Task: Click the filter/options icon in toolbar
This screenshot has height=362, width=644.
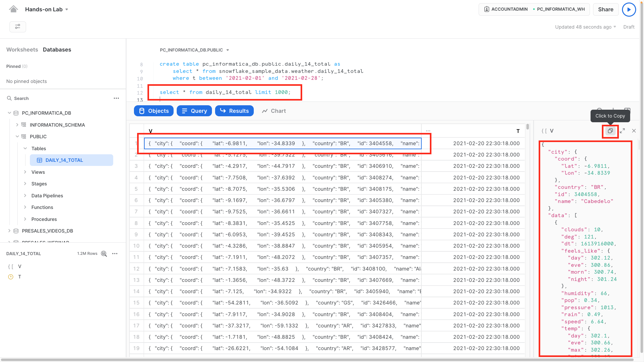Action: 18,26
